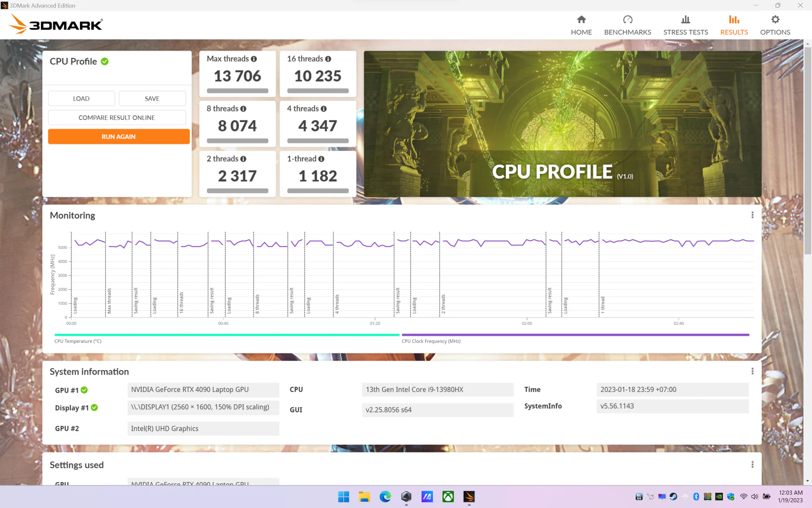The width and height of the screenshot is (812, 508).
Task: Click the info icon next to 16 threads
Action: 328,59
